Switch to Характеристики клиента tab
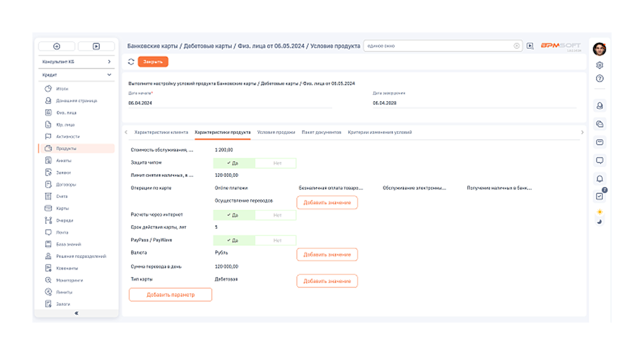The width and height of the screenshot is (644, 355). 161,132
